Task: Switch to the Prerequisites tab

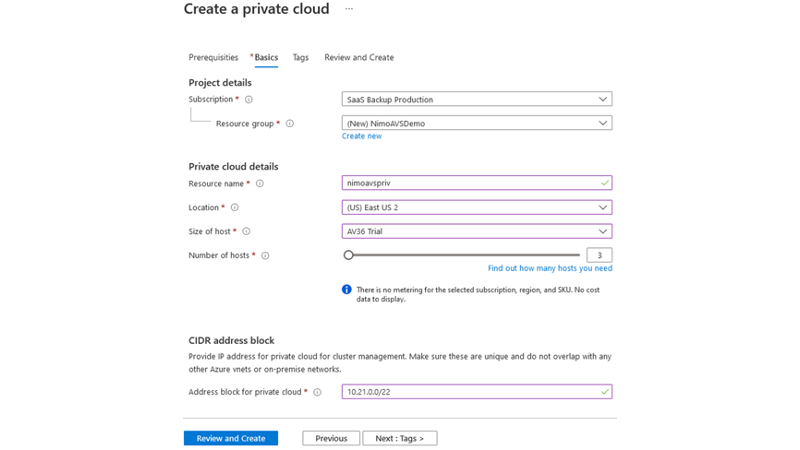Action: click(213, 58)
